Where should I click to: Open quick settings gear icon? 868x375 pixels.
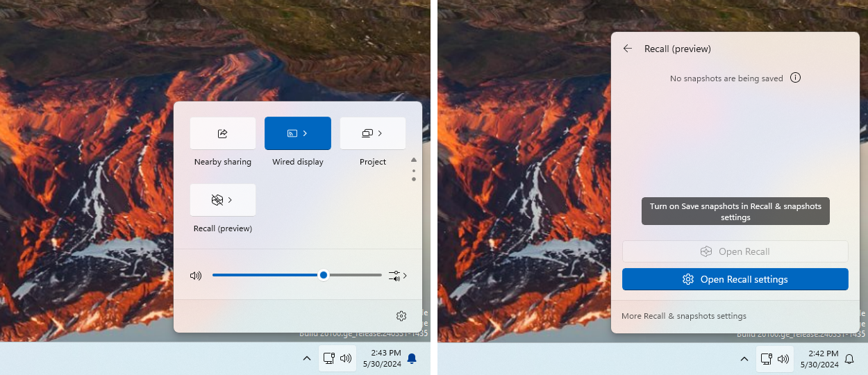coord(401,316)
